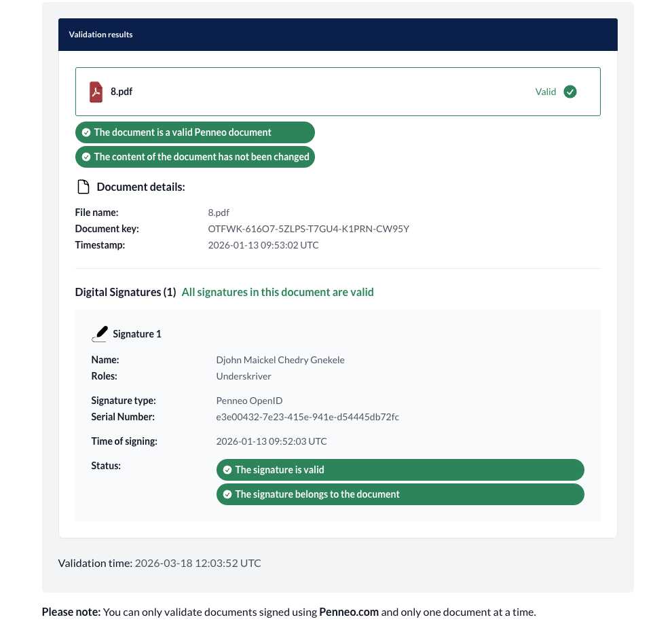Click the 'Please note:' bold text

(71, 612)
